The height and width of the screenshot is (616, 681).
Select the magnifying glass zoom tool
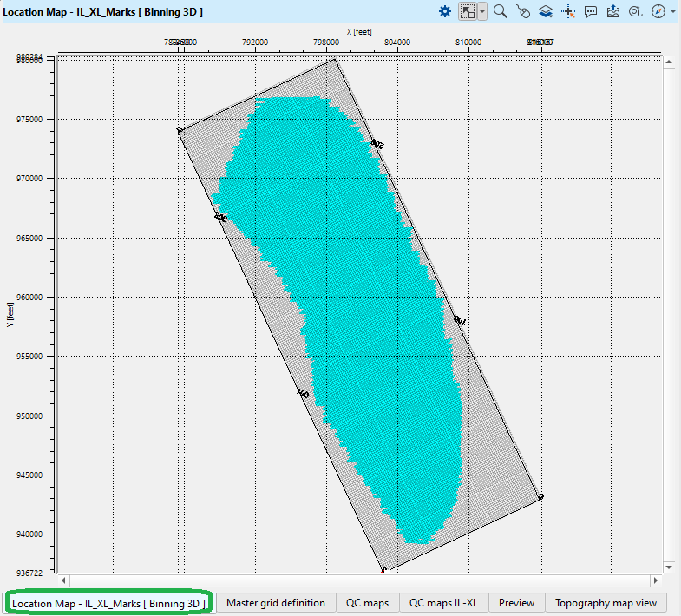[501, 11]
